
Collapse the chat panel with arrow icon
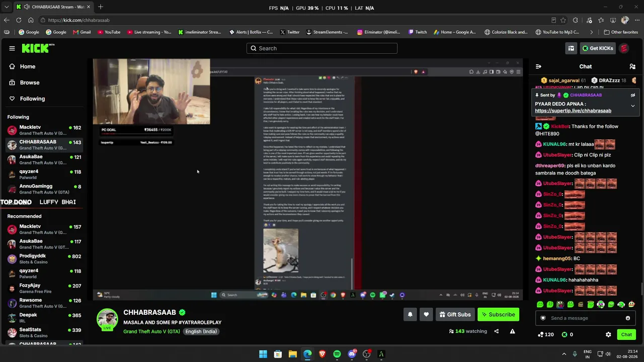coord(538,66)
